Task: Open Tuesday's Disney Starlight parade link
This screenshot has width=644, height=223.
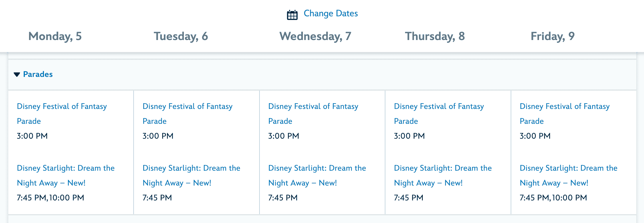Action: coord(191,168)
